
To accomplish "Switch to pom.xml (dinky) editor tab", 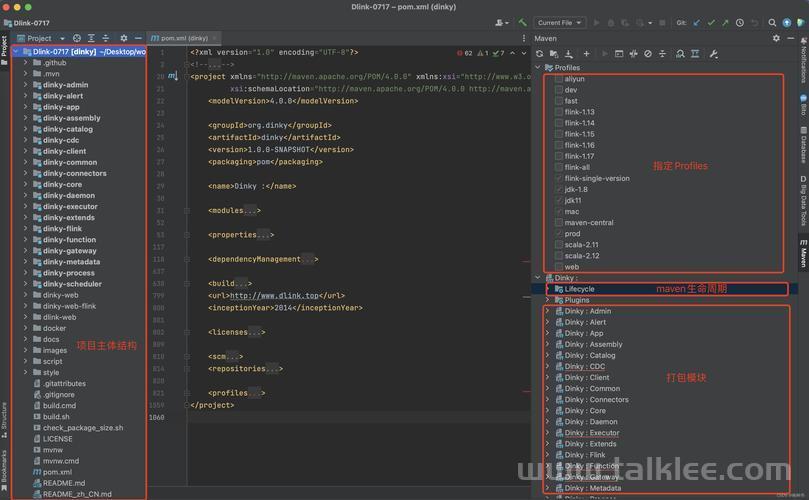I will [x=184, y=38].
